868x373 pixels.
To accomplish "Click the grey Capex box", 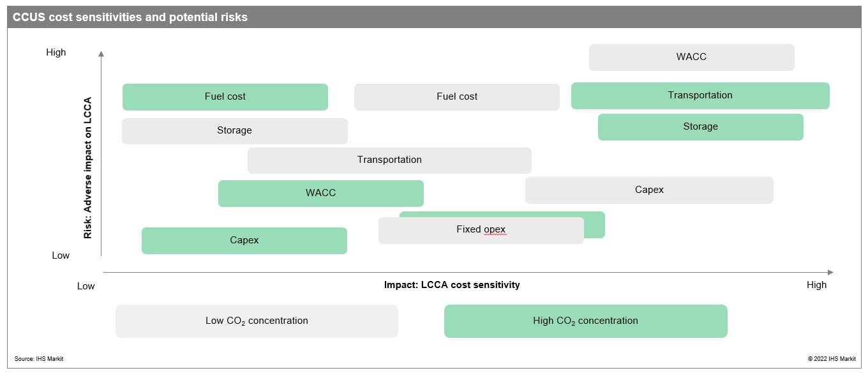I will pyautogui.click(x=649, y=190).
